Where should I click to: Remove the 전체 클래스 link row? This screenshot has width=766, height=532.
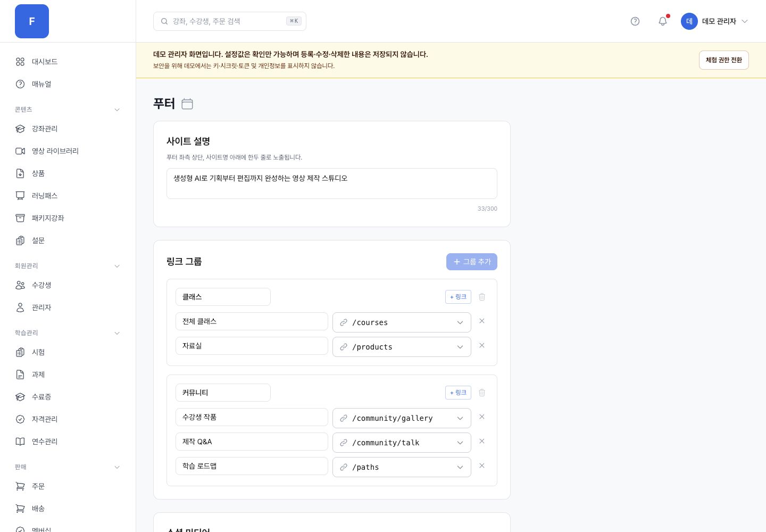(x=482, y=321)
